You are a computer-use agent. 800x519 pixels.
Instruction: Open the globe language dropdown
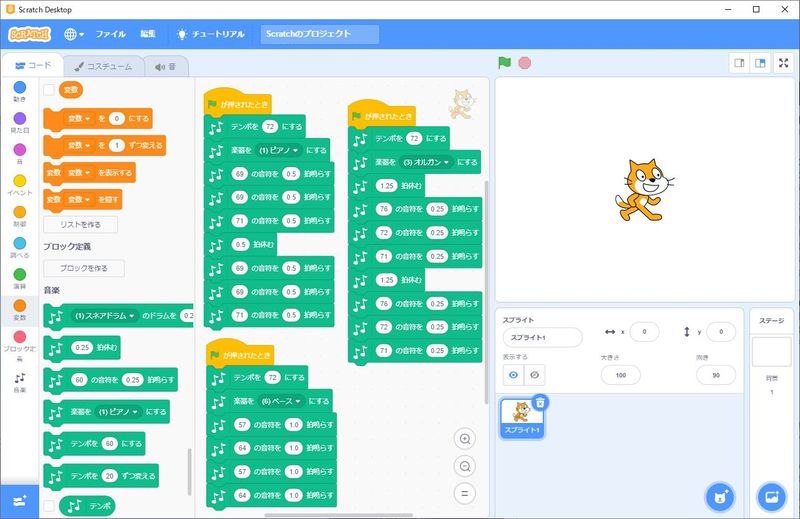(75, 33)
